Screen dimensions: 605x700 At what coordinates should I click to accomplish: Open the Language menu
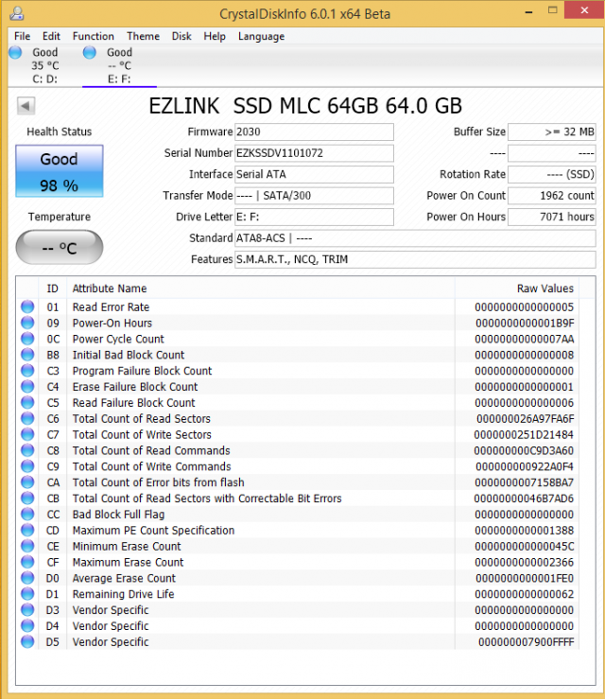[261, 36]
